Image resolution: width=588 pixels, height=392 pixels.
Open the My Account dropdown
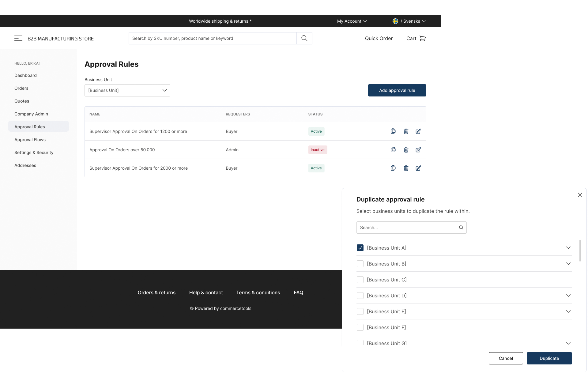click(352, 21)
